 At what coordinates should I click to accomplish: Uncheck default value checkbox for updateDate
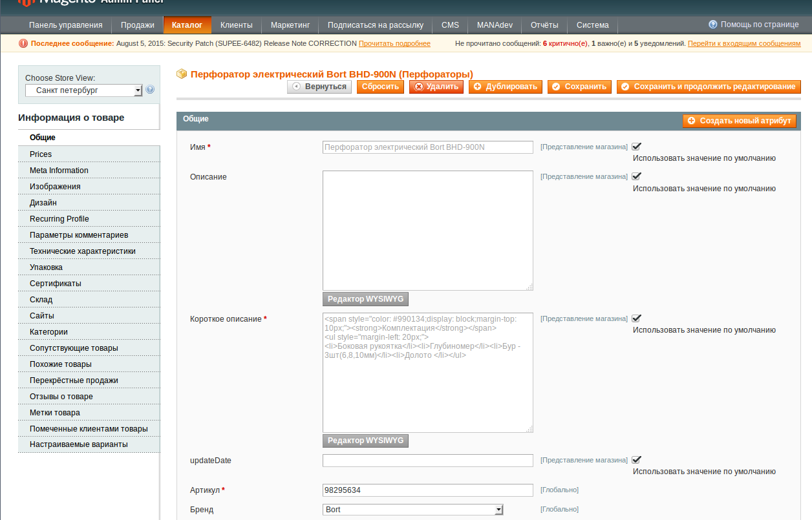(x=636, y=460)
